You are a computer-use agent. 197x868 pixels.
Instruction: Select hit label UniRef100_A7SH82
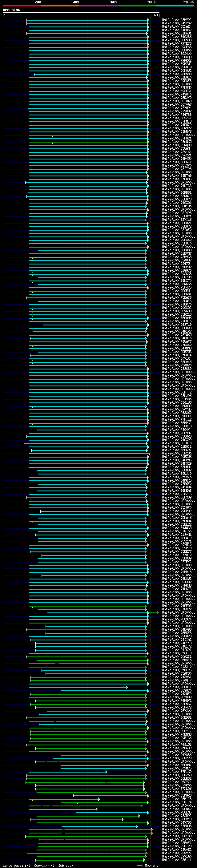point(177,111)
